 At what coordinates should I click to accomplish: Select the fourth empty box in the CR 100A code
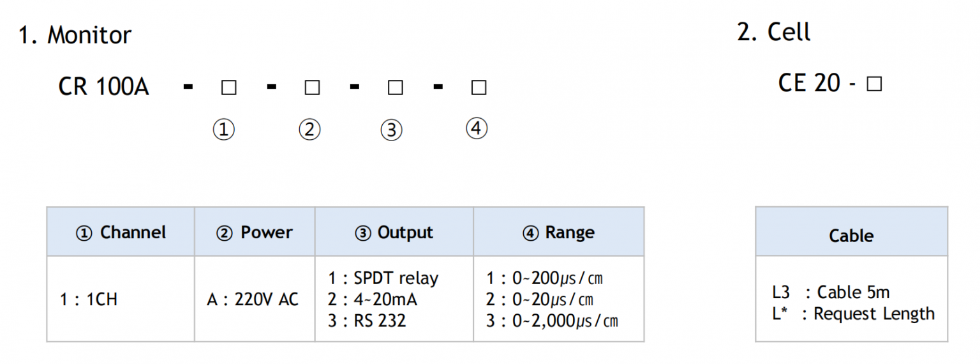coord(479,88)
